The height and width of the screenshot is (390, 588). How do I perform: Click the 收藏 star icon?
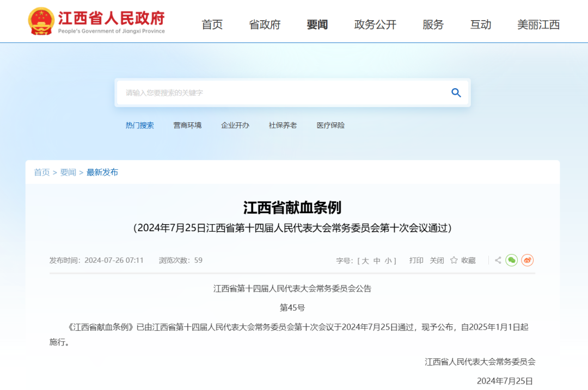[x=454, y=261]
